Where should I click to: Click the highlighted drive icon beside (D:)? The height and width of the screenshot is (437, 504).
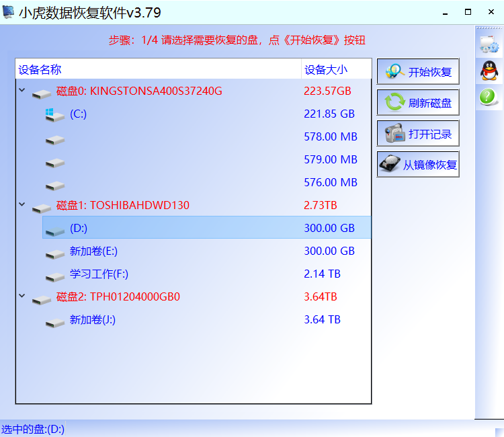[55, 231]
